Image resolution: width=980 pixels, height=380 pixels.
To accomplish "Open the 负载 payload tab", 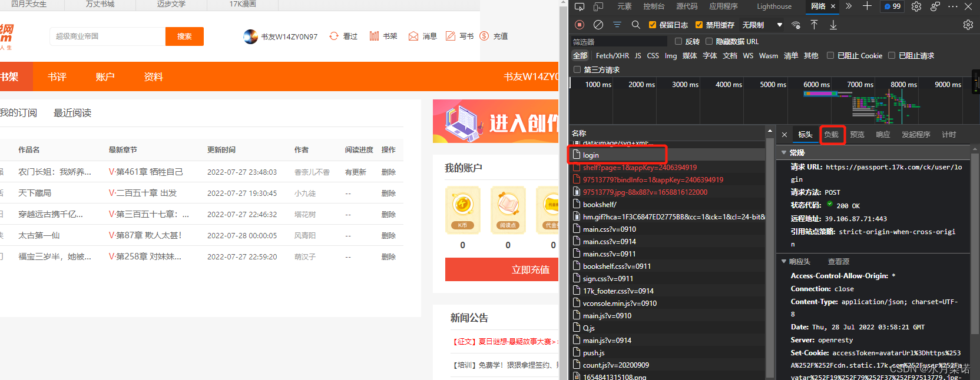I will [x=831, y=135].
